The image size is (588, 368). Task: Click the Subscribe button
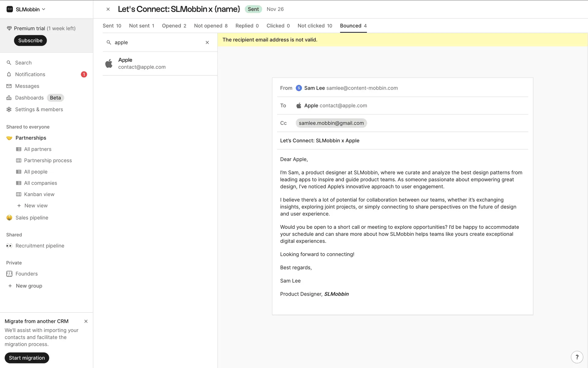(x=30, y=40)
